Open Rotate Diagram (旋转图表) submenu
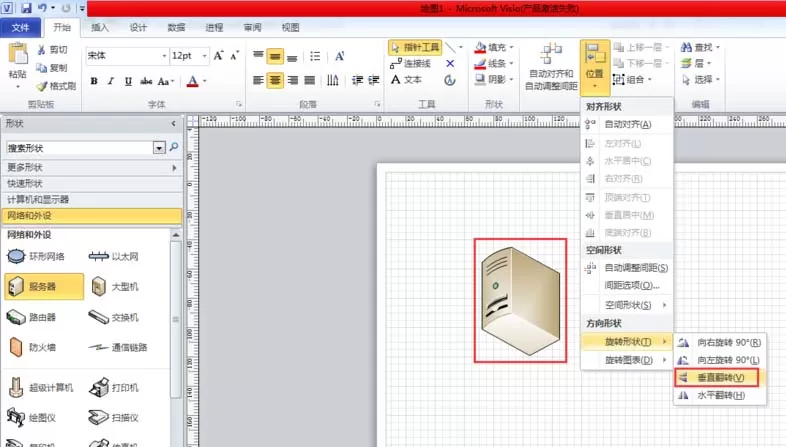This screenshot has width=786, height=447. (x=627, y=360)
